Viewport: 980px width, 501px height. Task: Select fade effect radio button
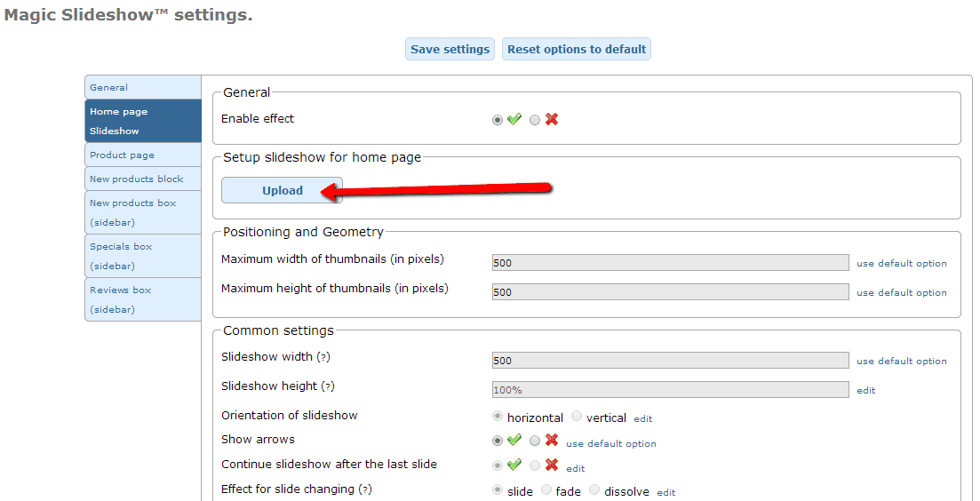[546, 489]
